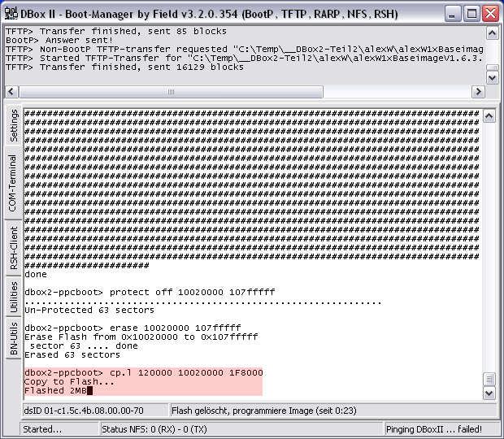Click the 'Started TFTP-Transfer for' log line
The height and width of the screenshot is (439, 504).
coord(245,59)
